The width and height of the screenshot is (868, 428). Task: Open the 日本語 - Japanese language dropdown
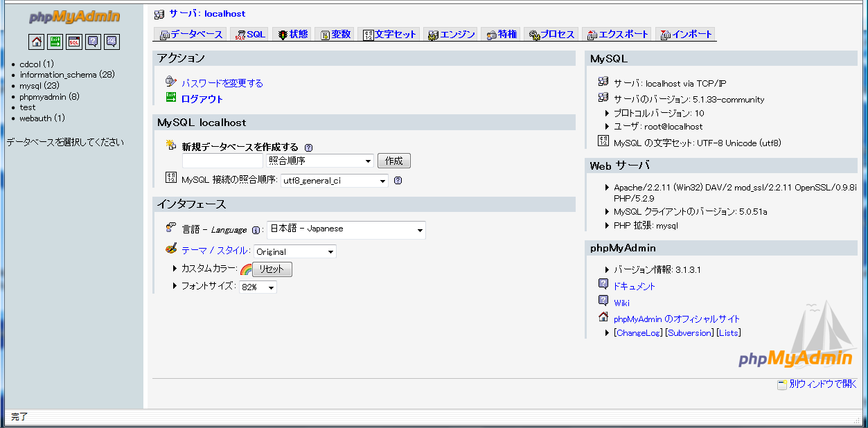[x=346, y=230]
